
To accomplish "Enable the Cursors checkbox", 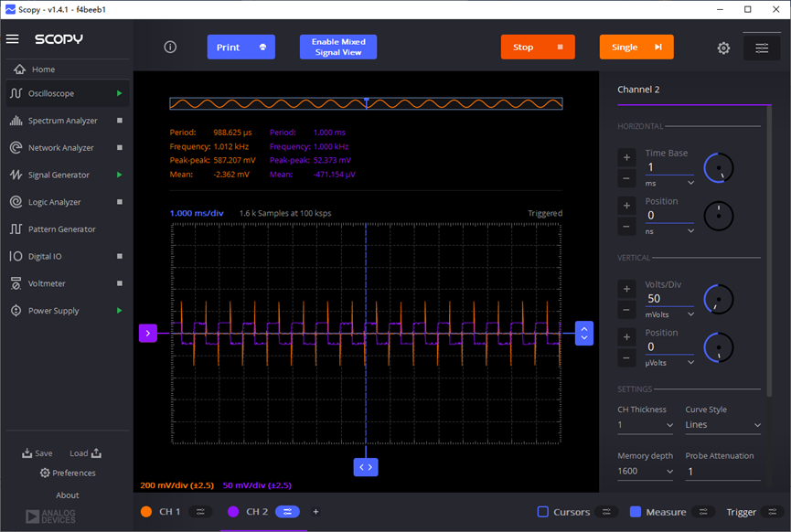I will click(x=543, y=512).
